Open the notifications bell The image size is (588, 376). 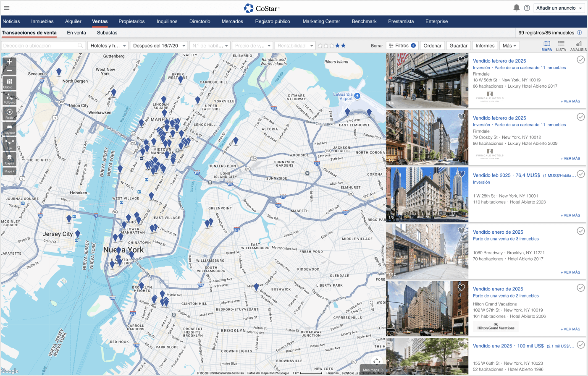click(516, 8)
